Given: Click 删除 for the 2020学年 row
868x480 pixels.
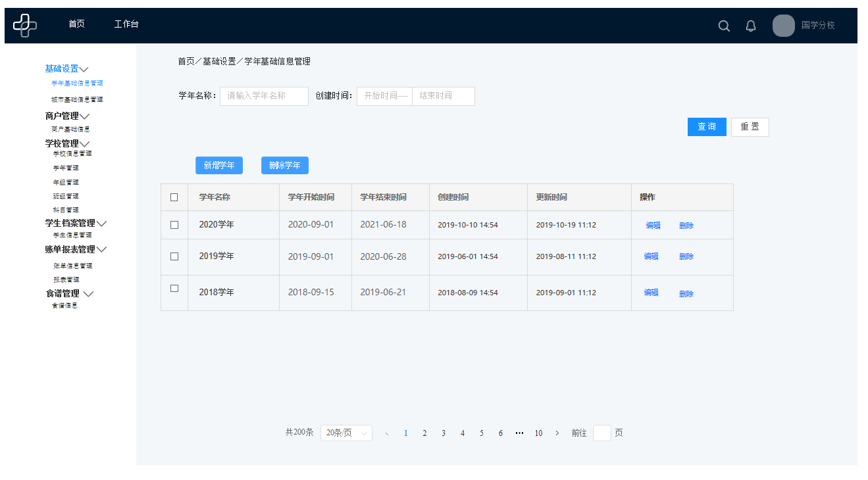Looking at the screenshot, I should tap(686, 226).
